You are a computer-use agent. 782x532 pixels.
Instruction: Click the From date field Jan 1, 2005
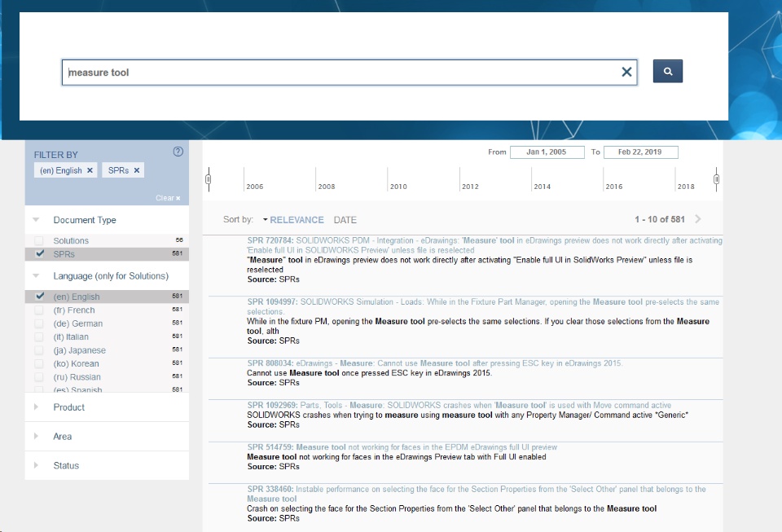click(x=547, y=152)
